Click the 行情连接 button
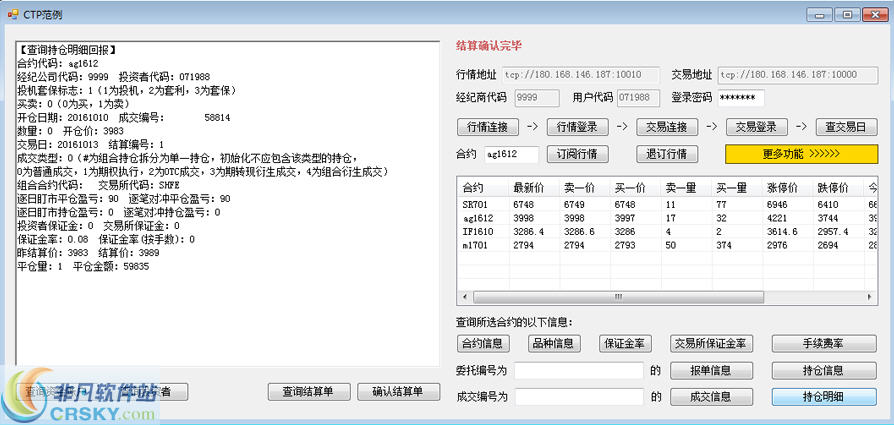This screenshot has width=894, height=425. coord(487,127)
